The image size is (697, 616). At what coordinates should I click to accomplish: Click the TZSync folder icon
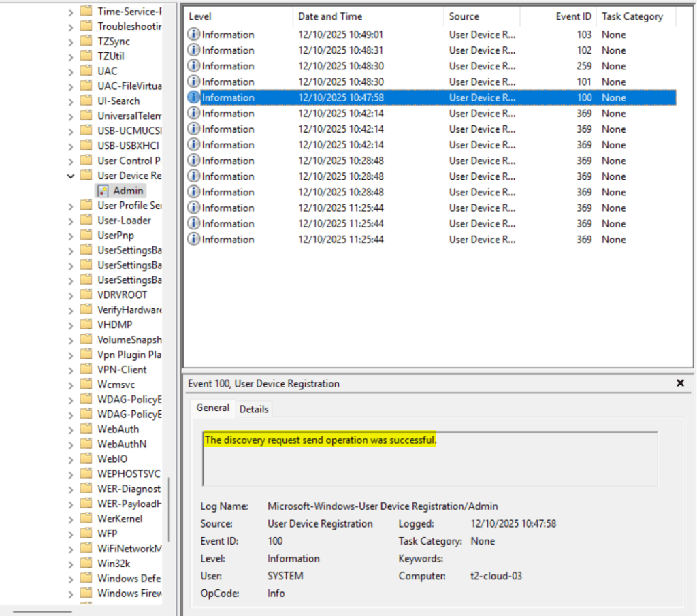[x=86, y=41]
